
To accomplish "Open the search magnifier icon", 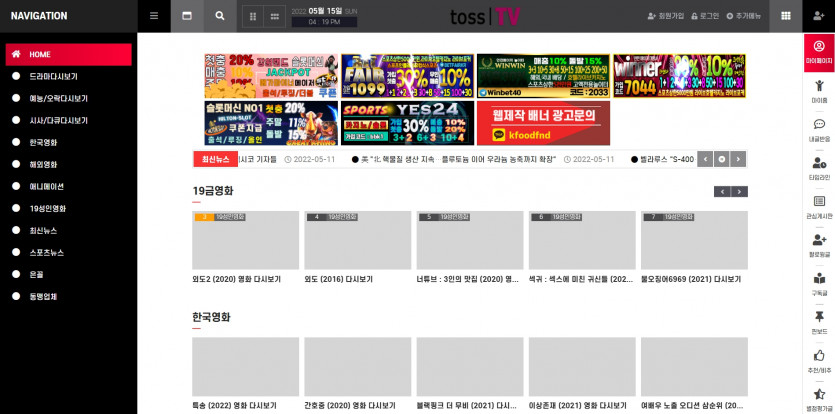I will 220,16.
